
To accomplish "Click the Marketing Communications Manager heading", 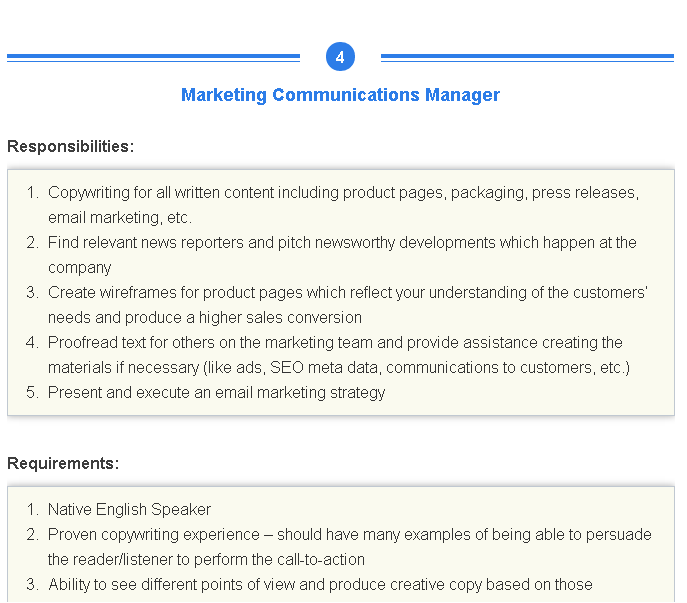I will [340, 95].
